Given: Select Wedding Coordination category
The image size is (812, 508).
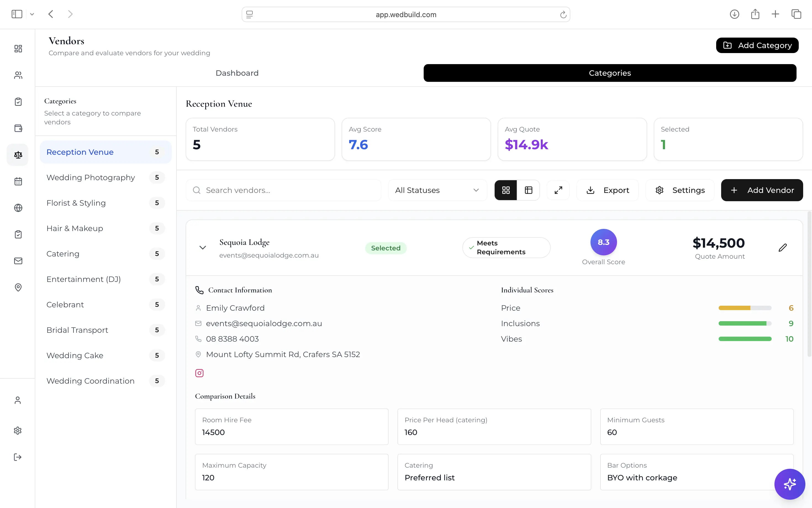Looking at the screenshot, I should tap(106, 381).
